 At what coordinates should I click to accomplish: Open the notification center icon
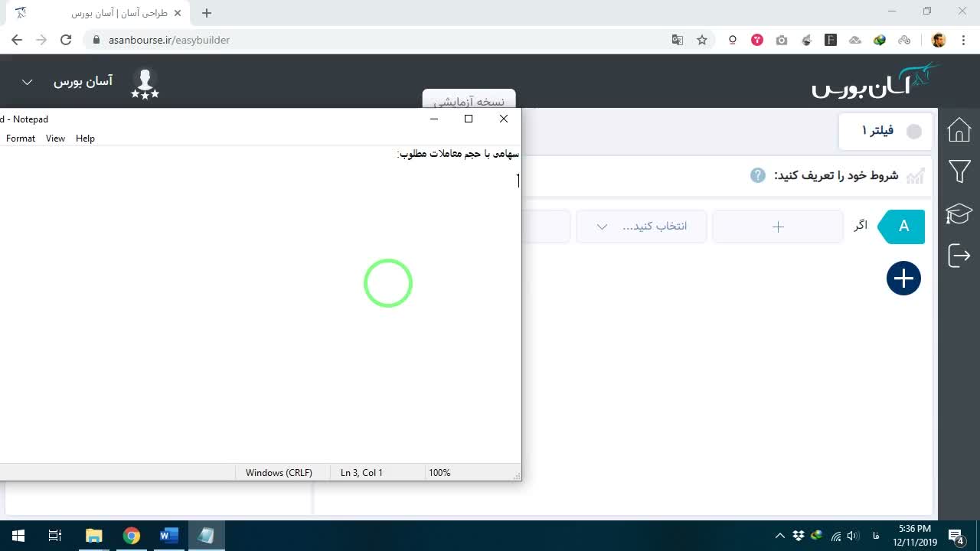point(955,536)
